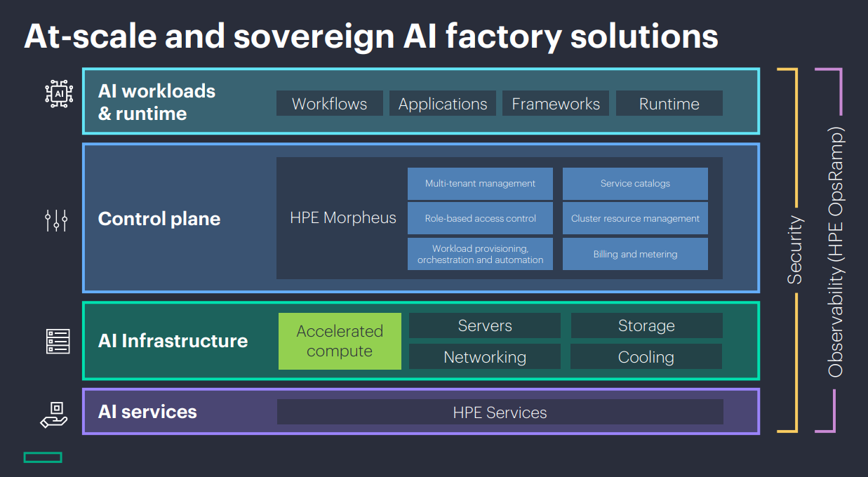Click the vertical Observability (HPE OpsRamp) label

pyautogui.click(x=835, y=252)
